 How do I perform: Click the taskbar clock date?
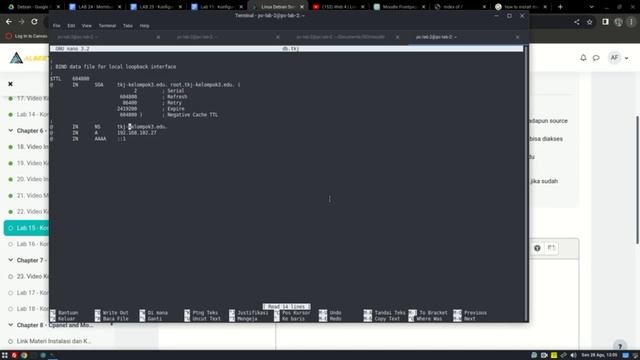click(599, 356)
